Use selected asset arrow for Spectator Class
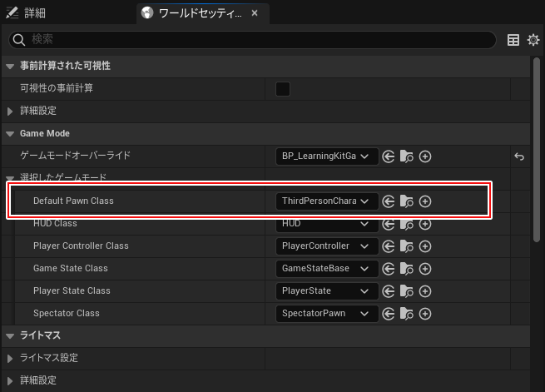Viewport: 545px width, 392px height. tap(388, 314)
